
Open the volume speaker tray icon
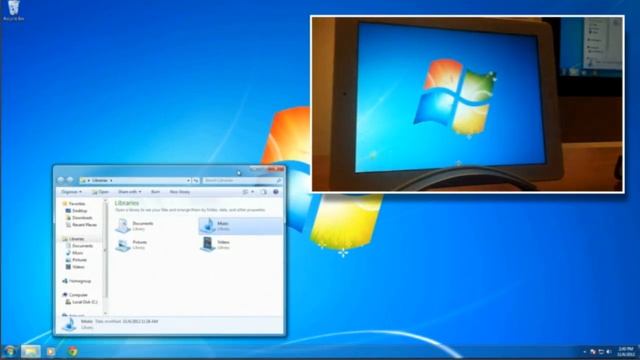[609, 351]
